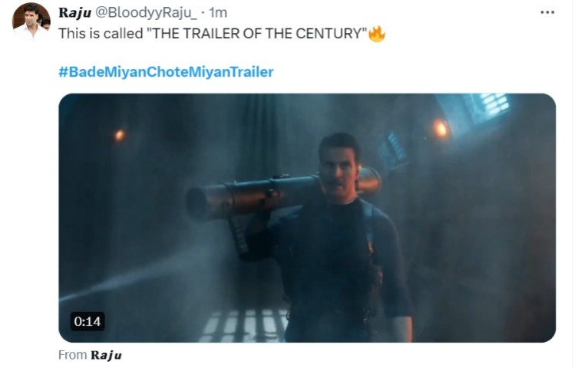The width and height of the screenshot is (588, 368).
Task: Open the @BloodyyRaju_ handle profile
Action: [x=147, y=13]
